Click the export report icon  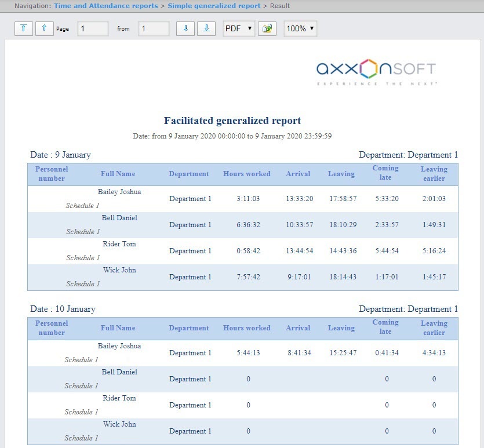(267, 28)
